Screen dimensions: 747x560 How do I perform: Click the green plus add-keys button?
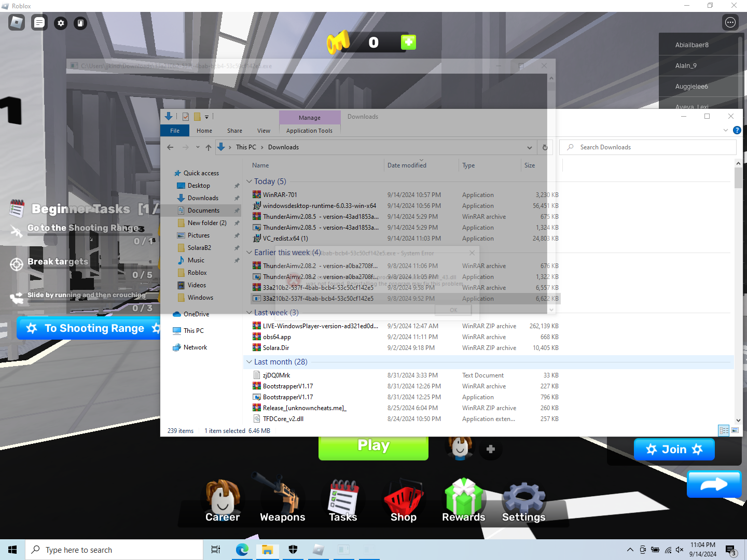coord(408,42)
